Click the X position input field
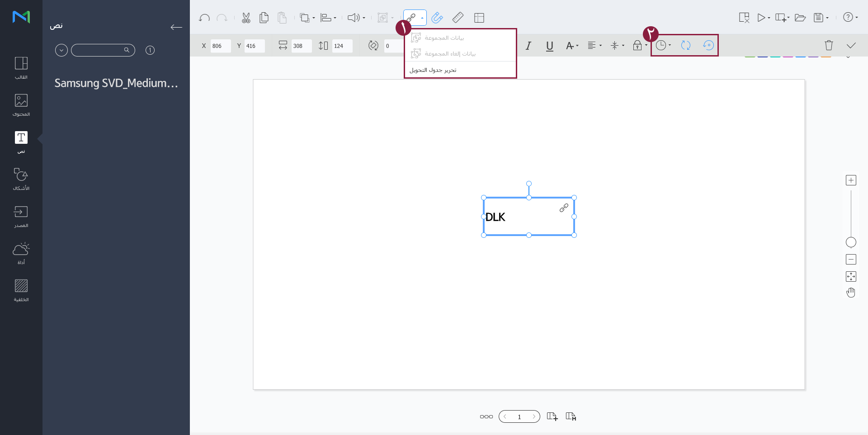Screen dimensions: 868x435 [x=220, y=46]
